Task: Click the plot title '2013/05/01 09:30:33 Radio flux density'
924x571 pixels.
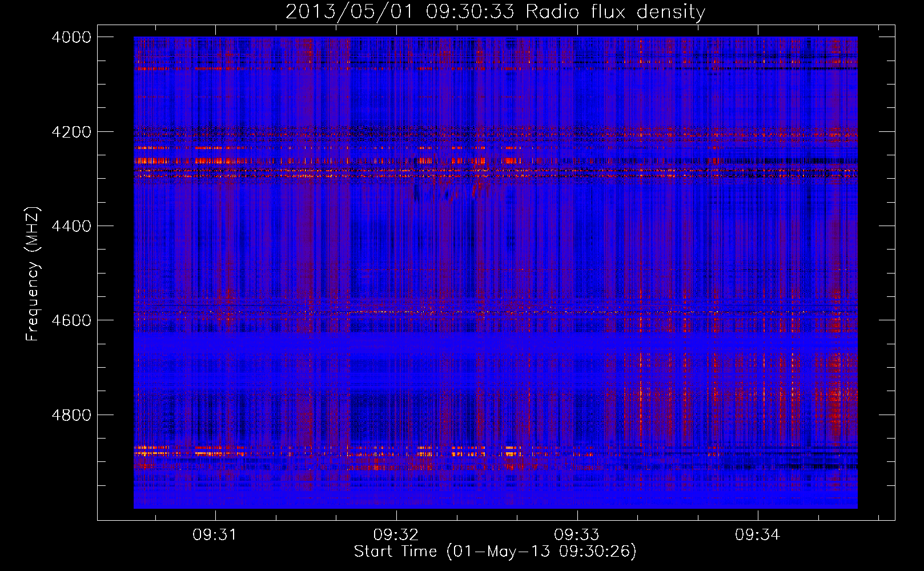Action: coord(495,11)
